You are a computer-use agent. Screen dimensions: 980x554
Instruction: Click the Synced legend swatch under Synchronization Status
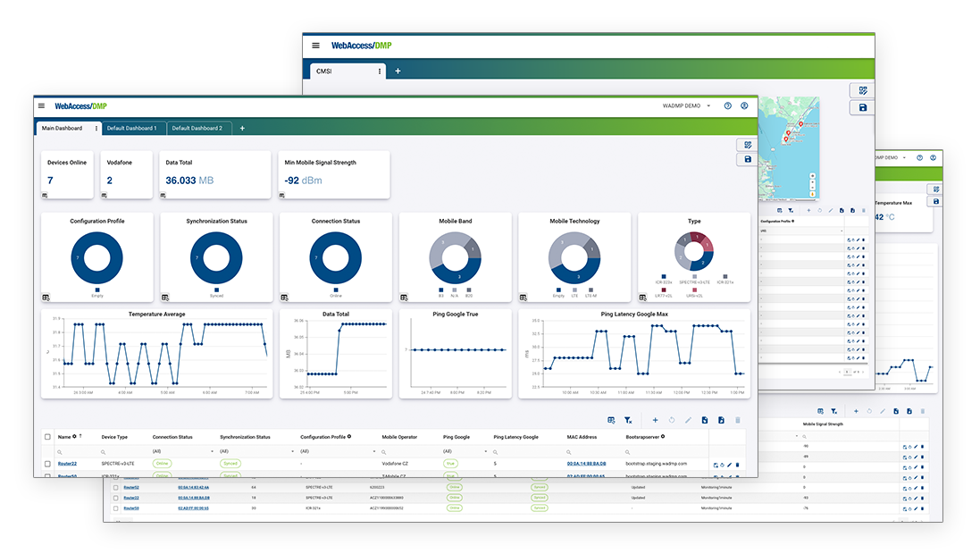[x=216, y=290]
